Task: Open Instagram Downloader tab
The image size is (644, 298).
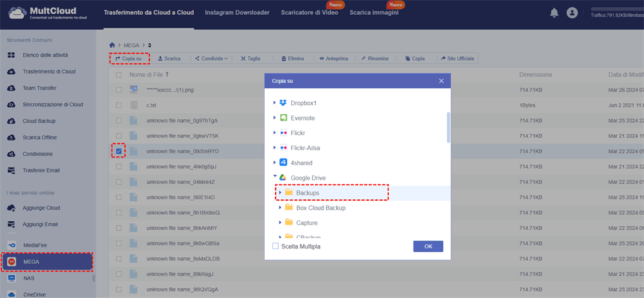Action: coord(238,13)
